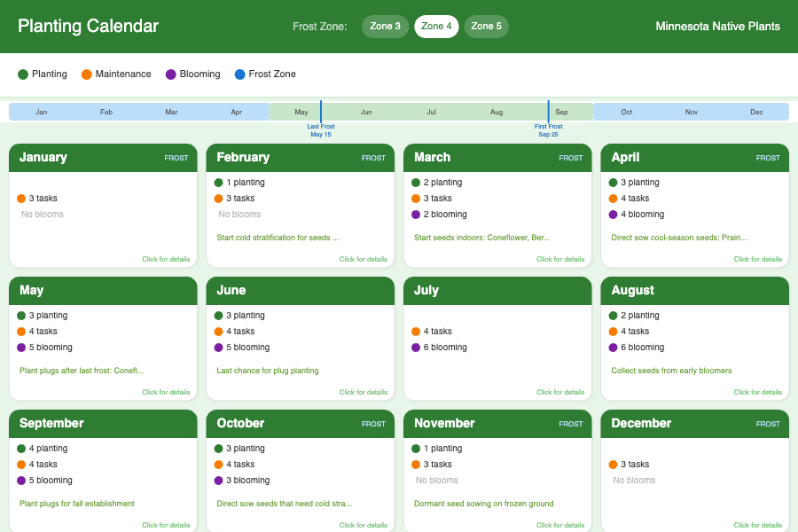The image size is (798, 532).
Task: Click 'Click for details' in June card
Action: [x=364, y=392]
